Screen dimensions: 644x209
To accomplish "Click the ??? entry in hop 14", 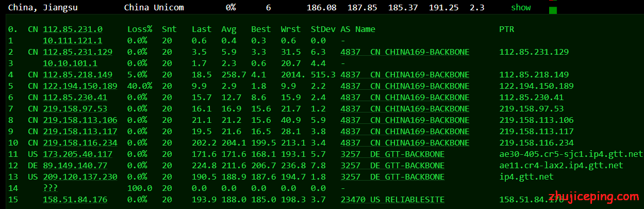I will pos(51,188).
